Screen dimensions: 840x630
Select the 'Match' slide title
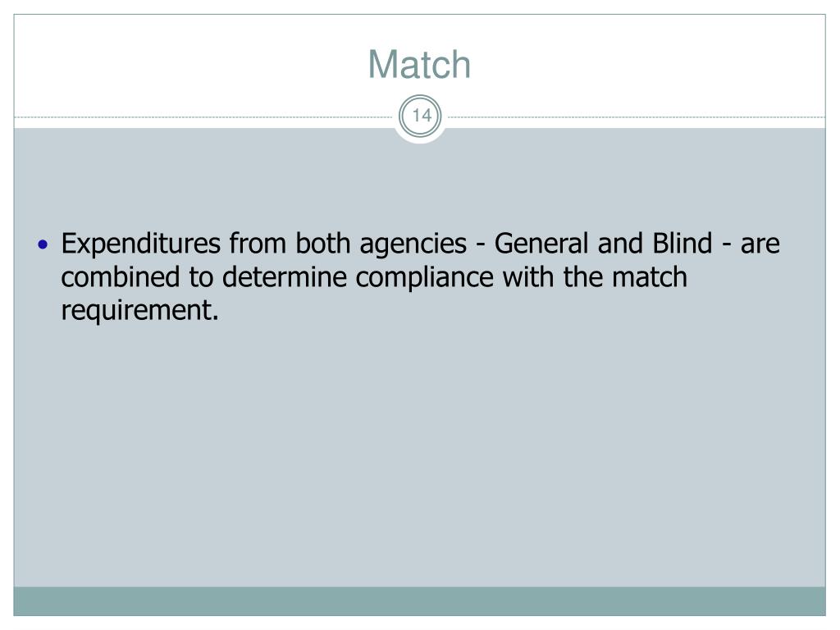[419, 65]
